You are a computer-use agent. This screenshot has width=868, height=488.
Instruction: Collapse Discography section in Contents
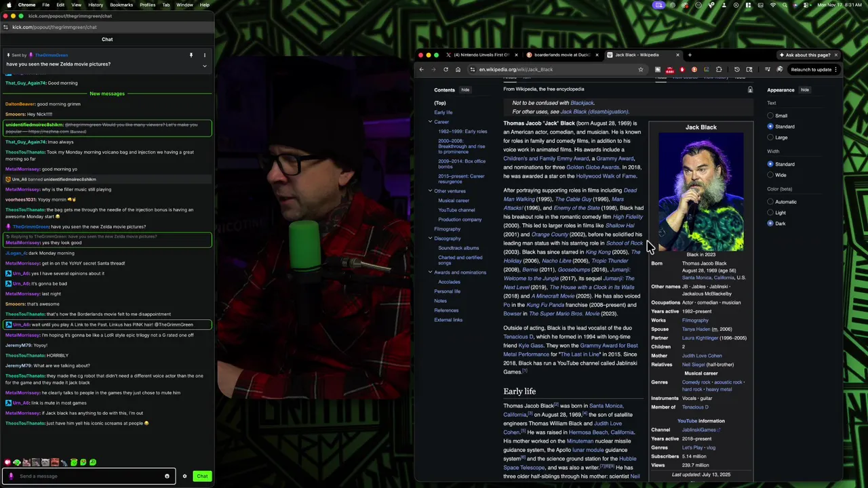click(x=430, y=239)
